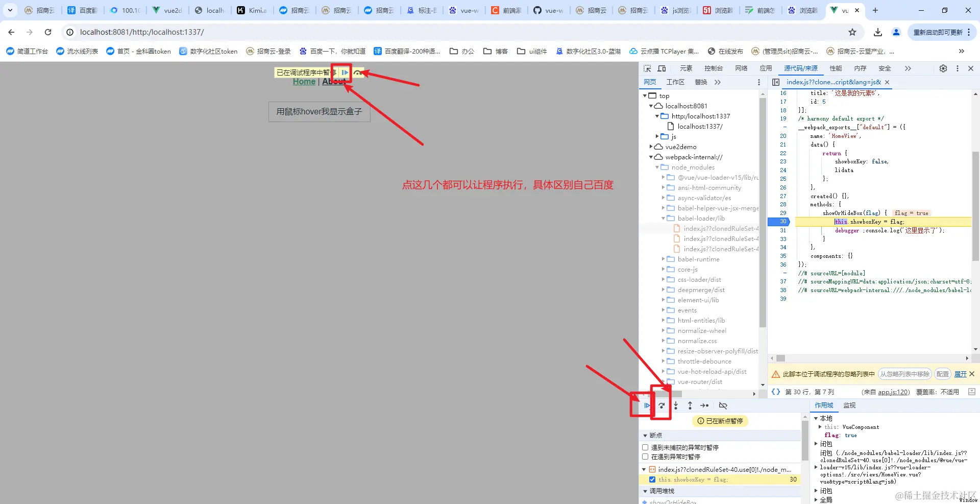
Task: Switch to the 元素 Elements panel
Action: coord(686,68)
